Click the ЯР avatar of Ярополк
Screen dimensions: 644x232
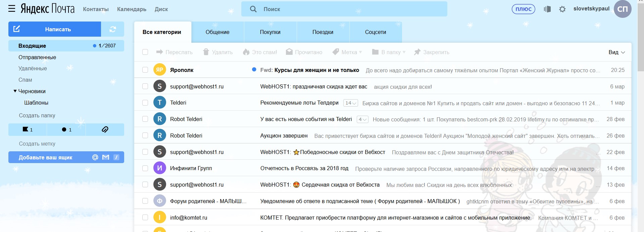click(x=160, y=70)
